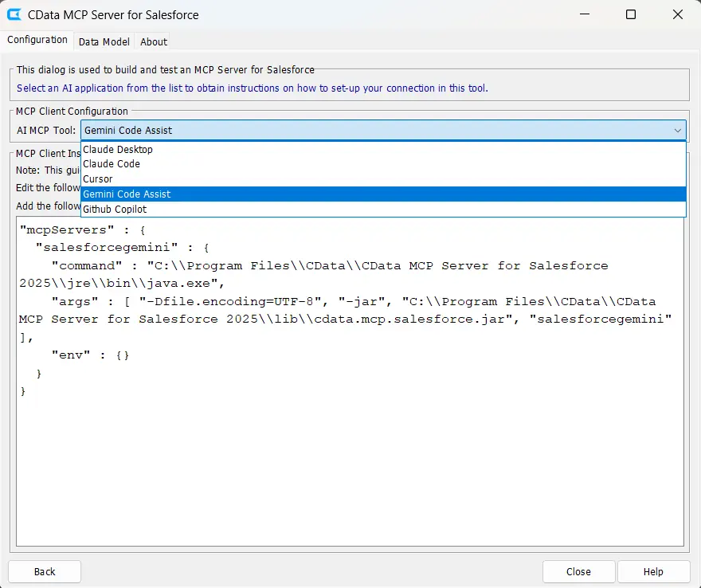Click the CData app icon in title bar
701x588 pixels.
[x=14, y=14]
